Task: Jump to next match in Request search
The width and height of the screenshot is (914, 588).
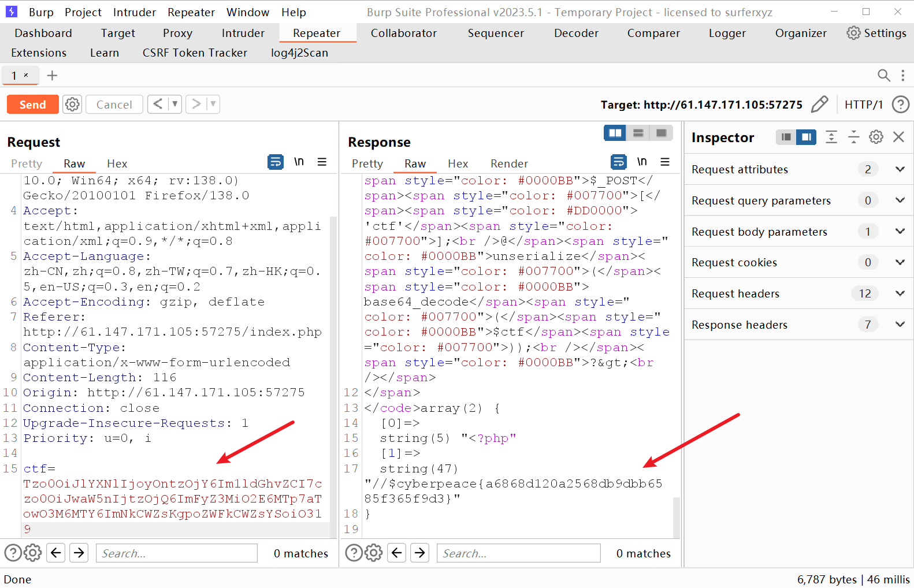Action: tap(79, 553)
